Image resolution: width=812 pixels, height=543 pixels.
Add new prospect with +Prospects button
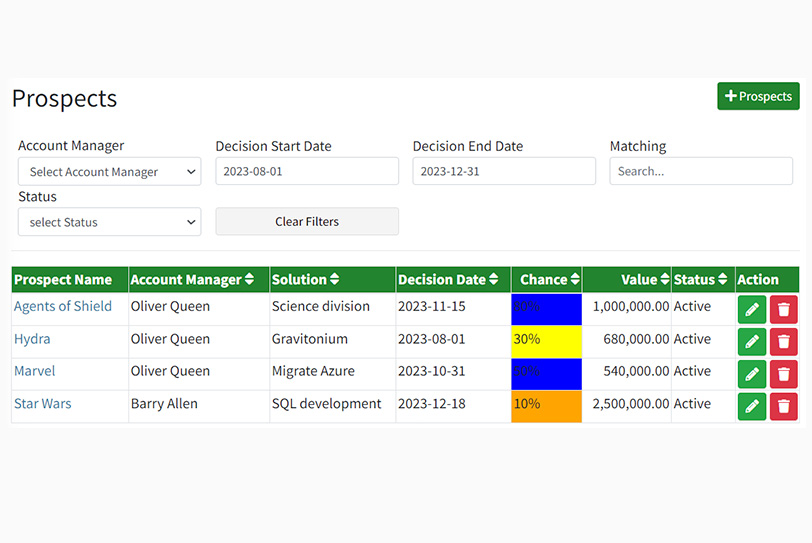(x=758, y=96)
